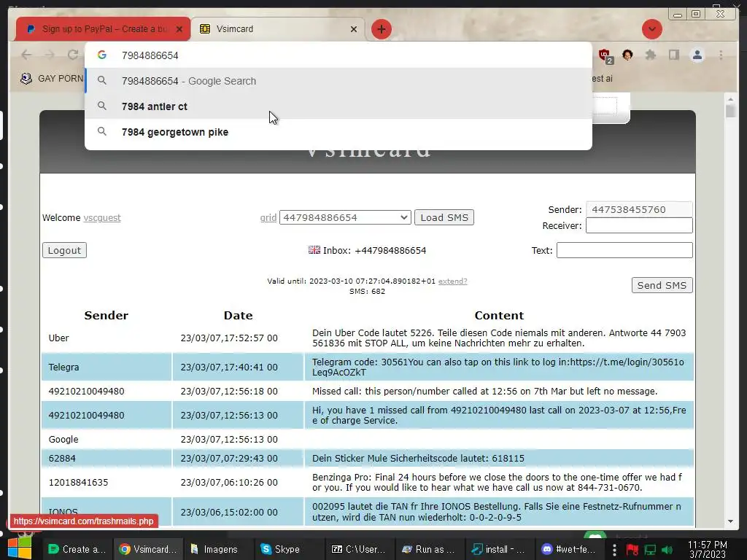Viewport: 747px width, 560px height.
Task: Click the network tray icon
Action: 650,550
